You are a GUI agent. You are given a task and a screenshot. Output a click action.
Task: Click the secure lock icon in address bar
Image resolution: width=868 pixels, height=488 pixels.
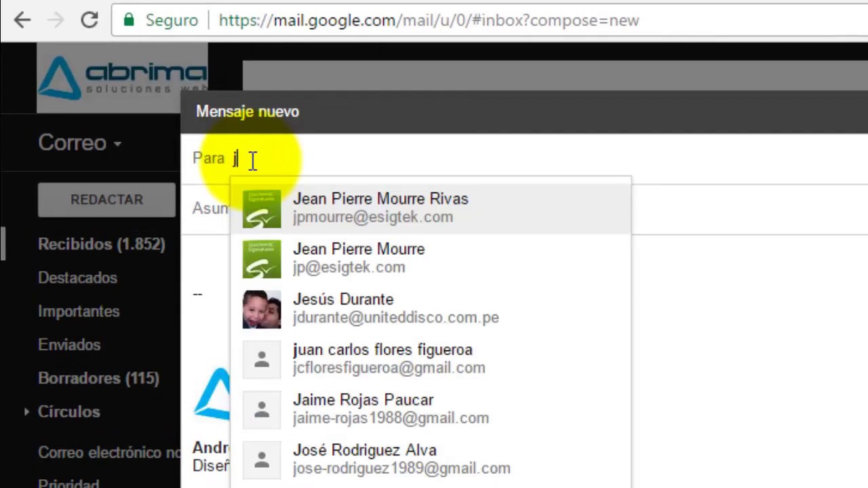pos(129,20)
